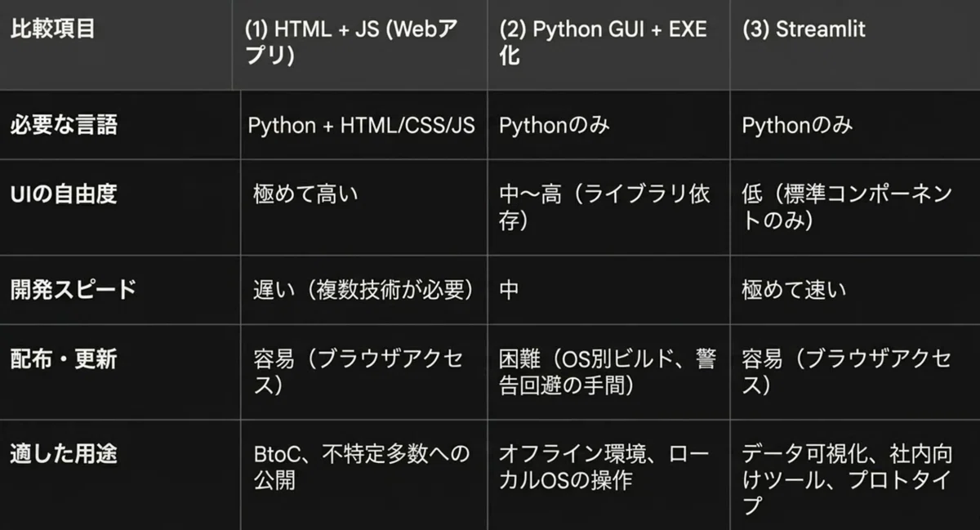Select the 困難（OS別ビルド）cell
Screen dimensions: 980x530
click(607, 372)
